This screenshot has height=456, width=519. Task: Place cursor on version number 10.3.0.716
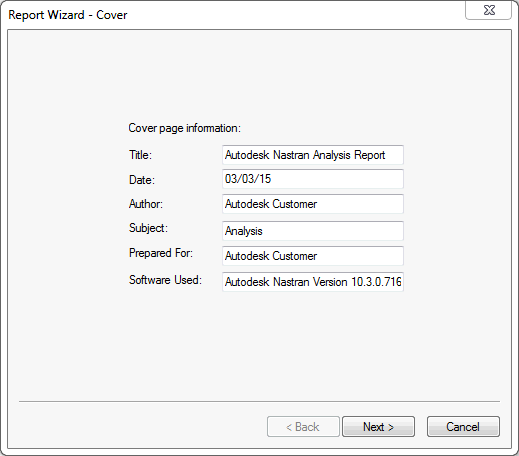[x=376, y=282]
